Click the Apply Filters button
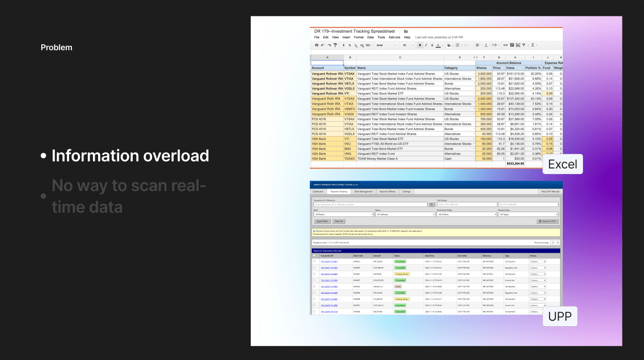 (x=322, y=221)
